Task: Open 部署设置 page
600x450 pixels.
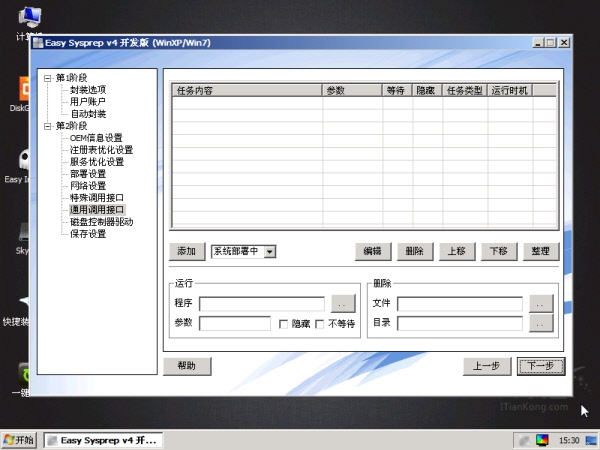Action: click(x=88, y=174)
